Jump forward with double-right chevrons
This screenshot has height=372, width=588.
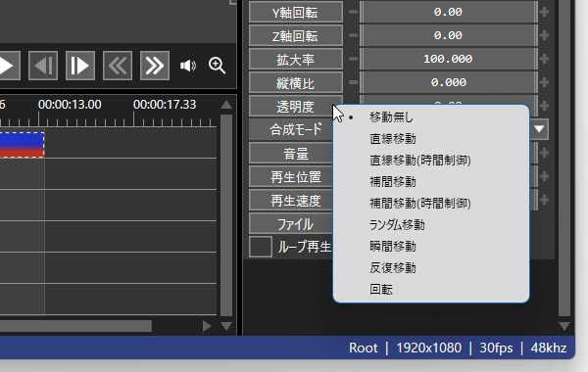click(155, 66)
